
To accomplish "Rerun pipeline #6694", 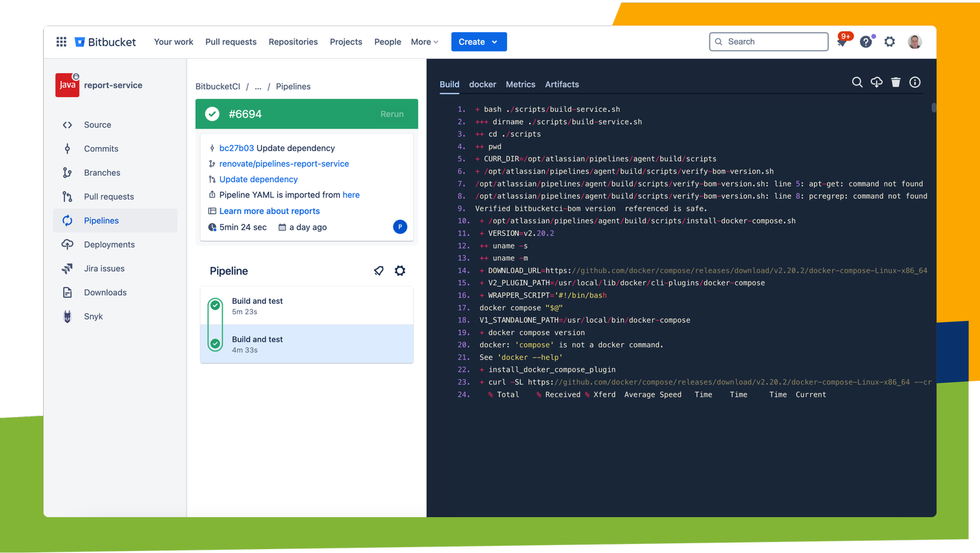I will [392, 114].
